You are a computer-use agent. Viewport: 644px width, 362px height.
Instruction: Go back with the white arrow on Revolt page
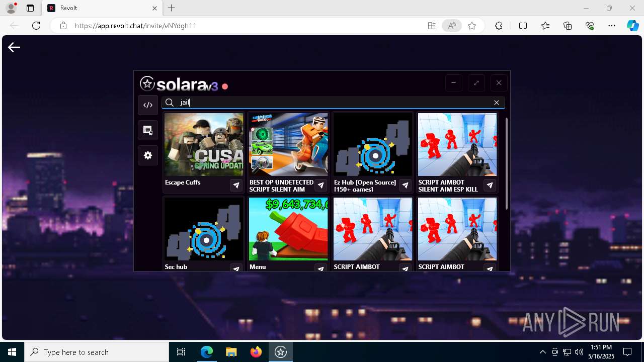14,47
